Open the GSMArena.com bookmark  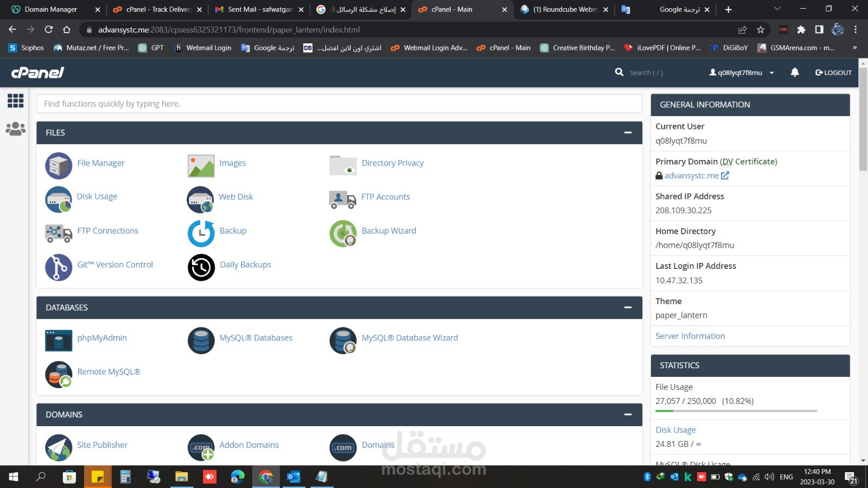[x=796, y=48]
